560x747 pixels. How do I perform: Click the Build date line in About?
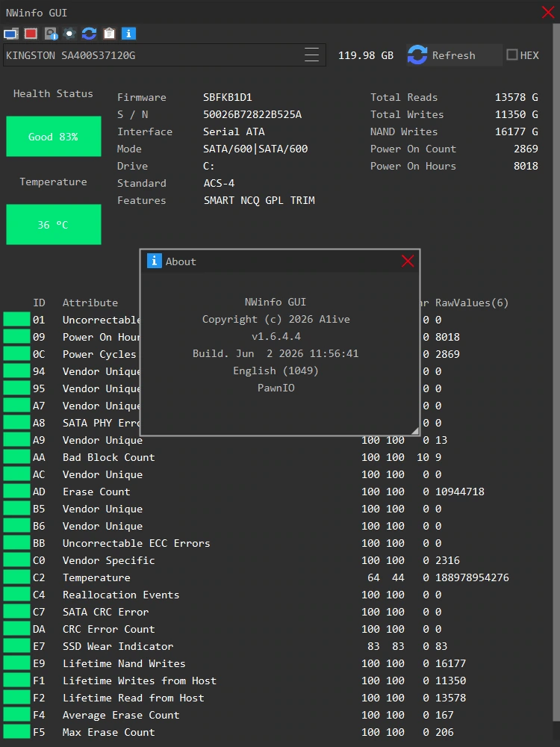coord(276,353)
